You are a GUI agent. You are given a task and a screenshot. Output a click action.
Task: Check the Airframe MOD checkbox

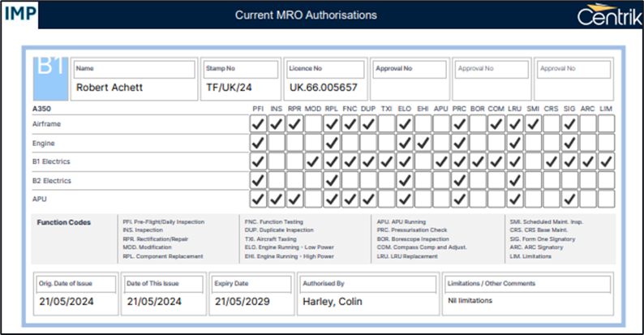pyautogui.click(x=313, y=124)
